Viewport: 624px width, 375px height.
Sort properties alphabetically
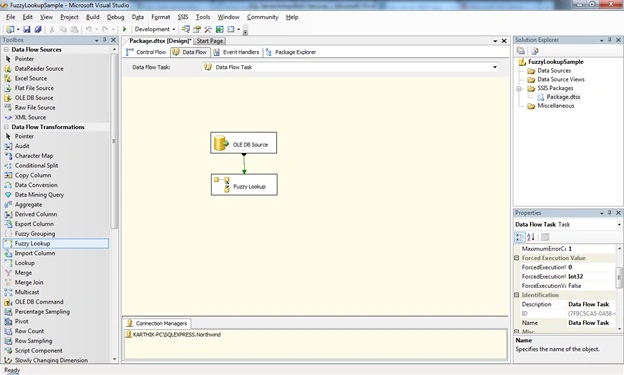[531, 237]
